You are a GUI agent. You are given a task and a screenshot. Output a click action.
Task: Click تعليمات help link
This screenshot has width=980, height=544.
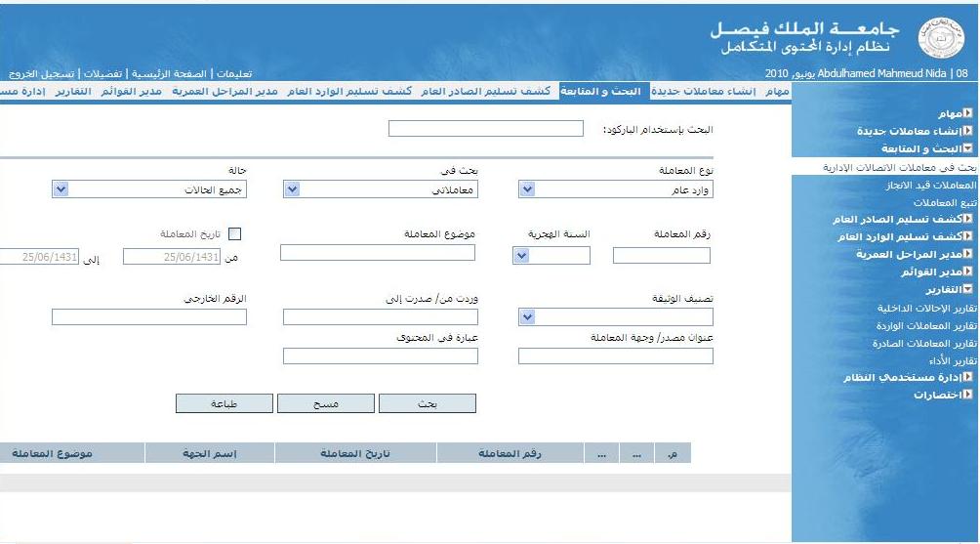click(234, 74)
